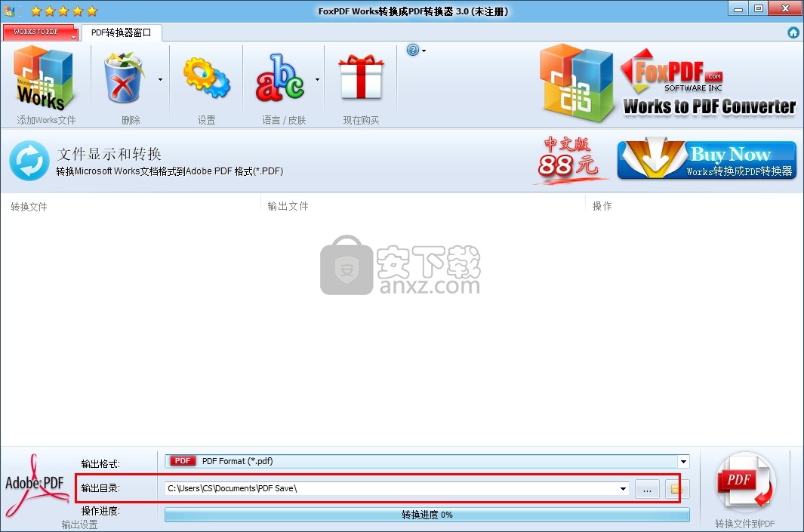804x532 pixels.
Task: Open the help question mark icon
Action: coord(413,50)
